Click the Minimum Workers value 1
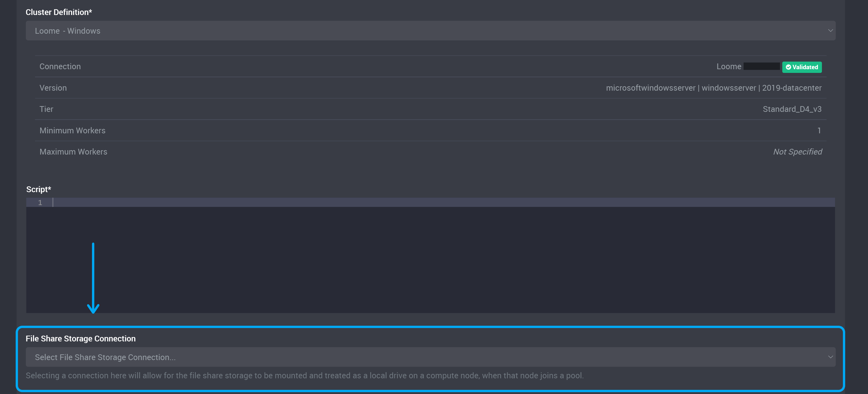Viewport: 868px width, 394px height. pyautogui.click(x=819, y=130)
